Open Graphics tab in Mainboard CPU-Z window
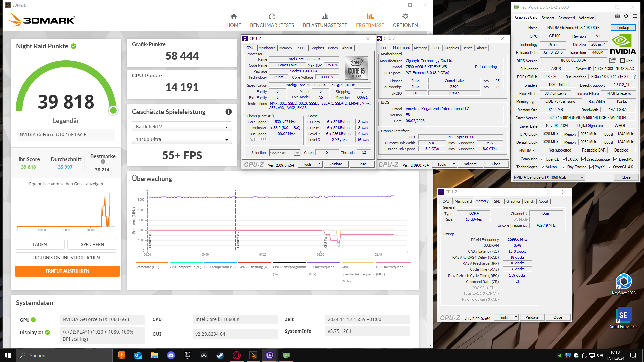Viewport: 644px width, 362px height. (x=451, y=48)
